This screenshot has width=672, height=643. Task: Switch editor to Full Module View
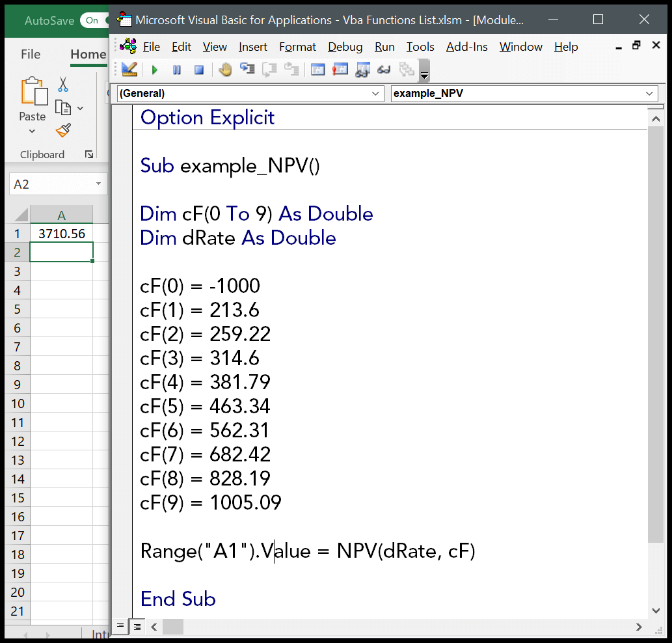[x=136, y=627]
